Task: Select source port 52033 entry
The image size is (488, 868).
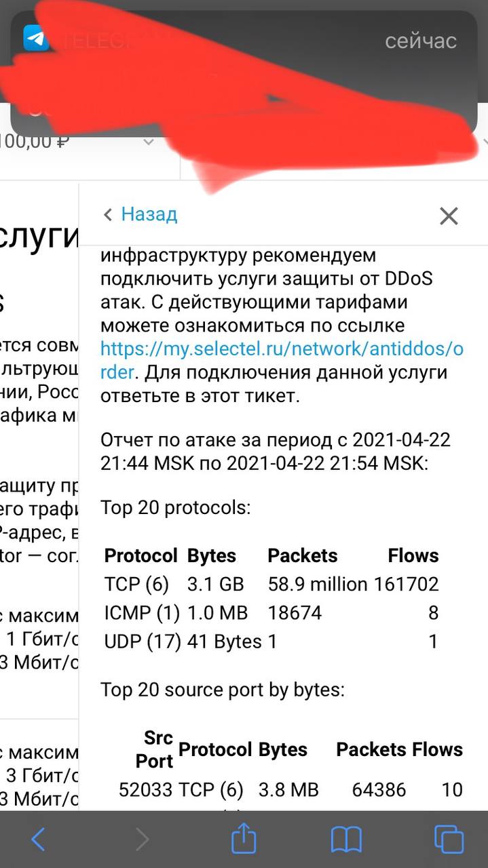Action: click(145, 789)
